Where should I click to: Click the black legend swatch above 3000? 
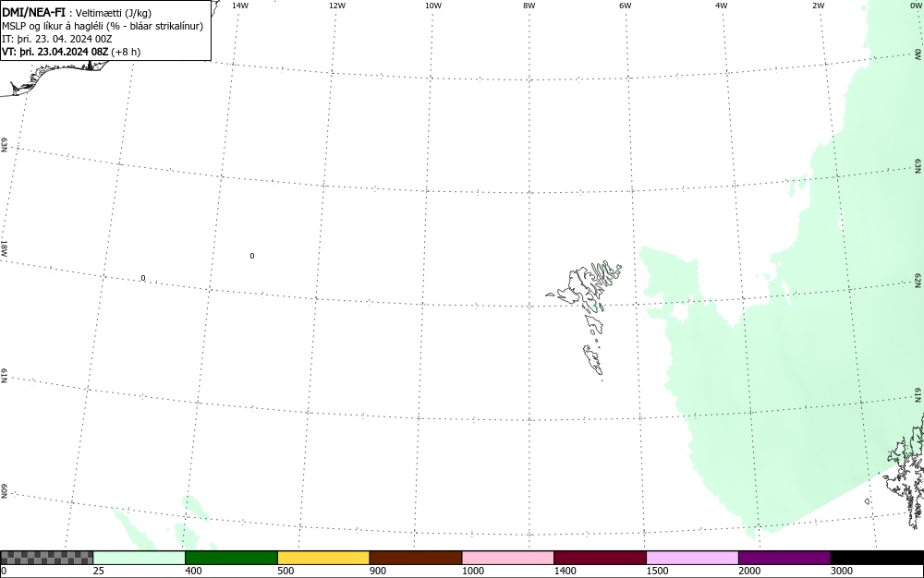coord(877,558)
